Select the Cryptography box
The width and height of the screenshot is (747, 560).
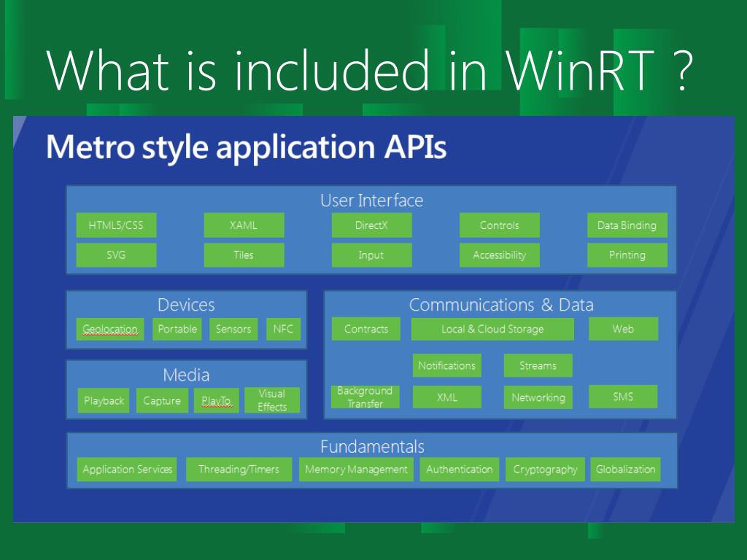(x=545, y=469)
